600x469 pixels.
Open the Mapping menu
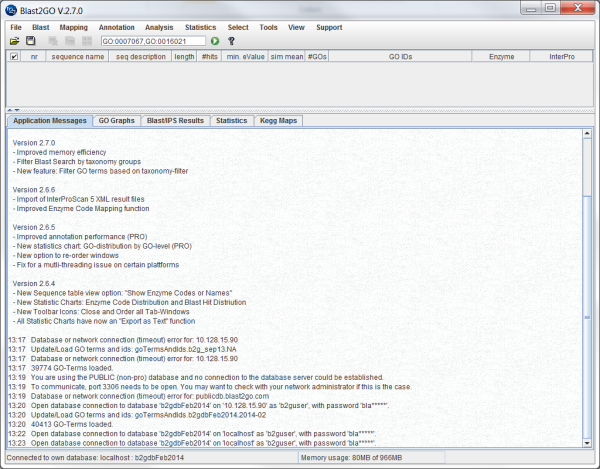[x=73, y=27]
